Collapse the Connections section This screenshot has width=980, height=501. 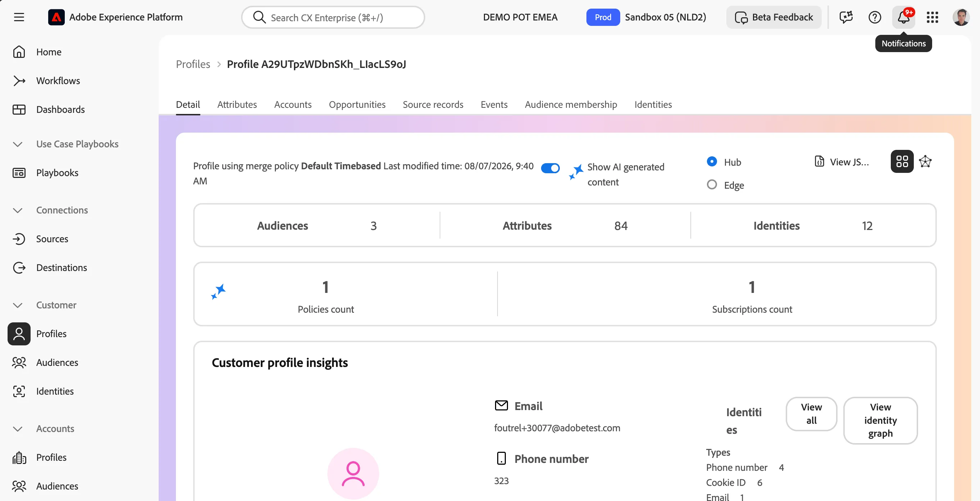pos(18,210)
